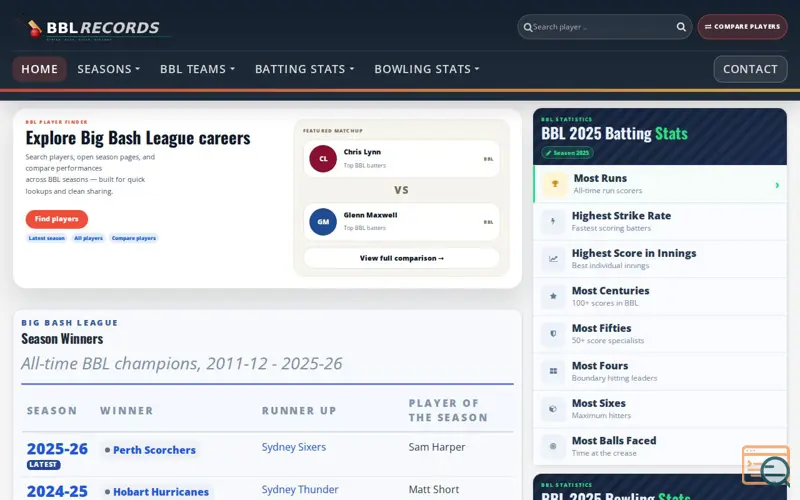Open Sydney Thunder runner-up link

[x=300, y=489]
